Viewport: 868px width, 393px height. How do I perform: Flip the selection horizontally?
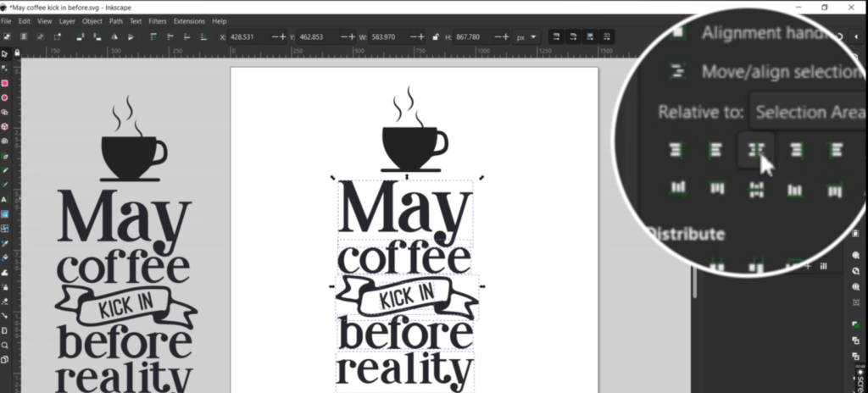115,37
